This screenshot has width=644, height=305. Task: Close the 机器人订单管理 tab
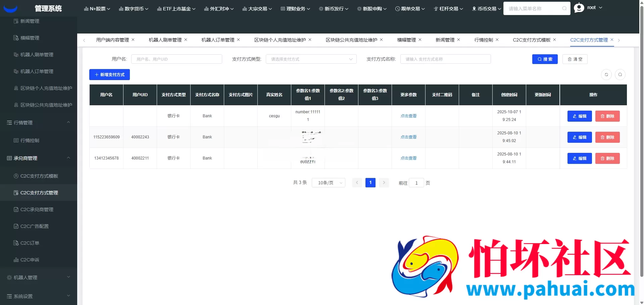click(x=238, y=40)
